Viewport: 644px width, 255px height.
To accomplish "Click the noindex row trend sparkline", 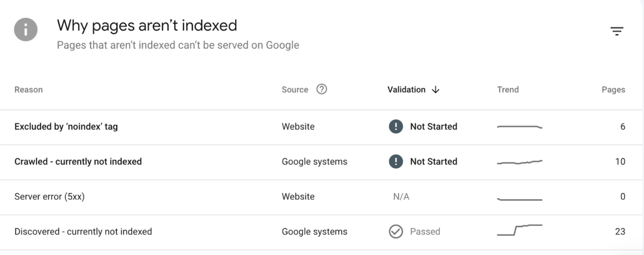I will point(520,127).
